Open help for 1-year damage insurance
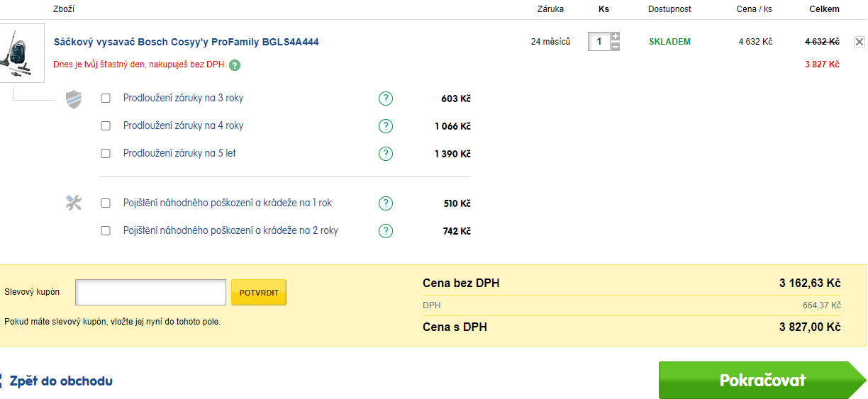This screenshot has width=868, height=399. tap(386, 203)
